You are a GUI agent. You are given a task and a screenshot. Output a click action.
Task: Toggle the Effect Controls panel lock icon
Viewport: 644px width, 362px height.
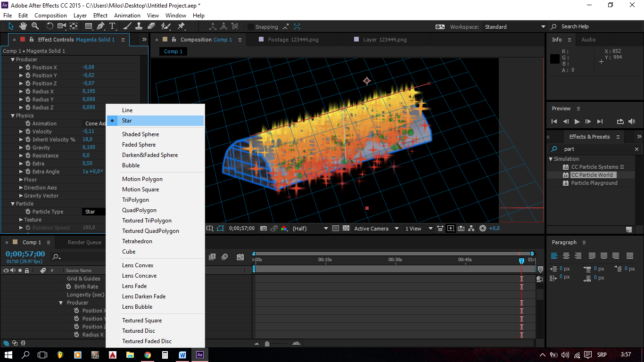(32, 40)
